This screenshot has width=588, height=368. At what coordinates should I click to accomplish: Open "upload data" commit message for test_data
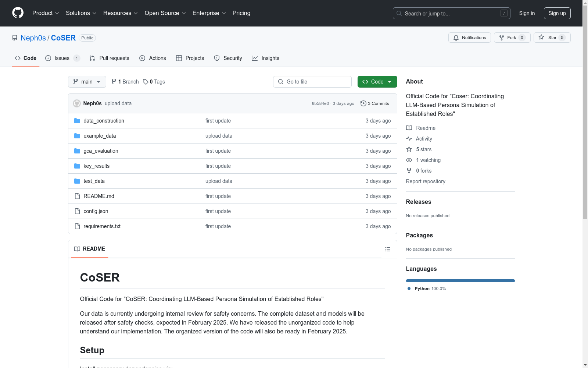[x=219, y=181]
